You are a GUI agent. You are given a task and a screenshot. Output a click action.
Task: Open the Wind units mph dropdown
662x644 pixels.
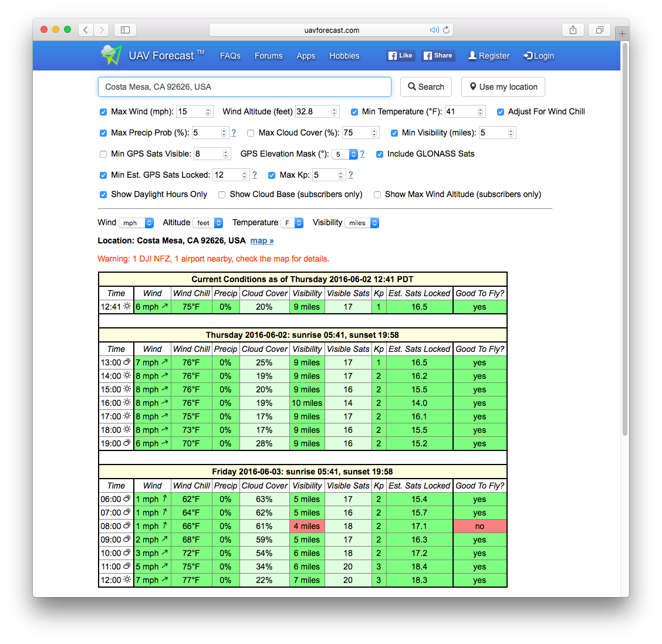pyautogui.click(x=136, y=223)
